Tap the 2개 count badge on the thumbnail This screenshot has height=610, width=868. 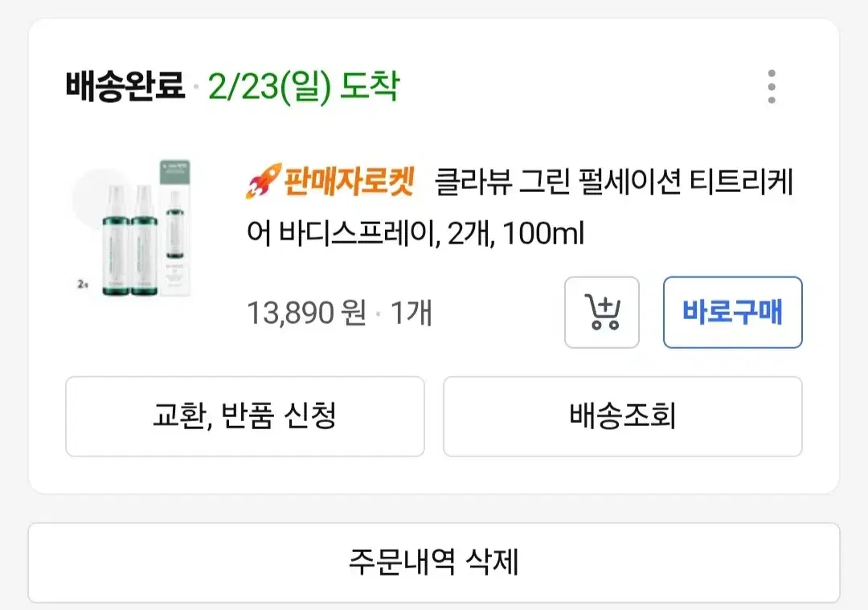point(83,284)
